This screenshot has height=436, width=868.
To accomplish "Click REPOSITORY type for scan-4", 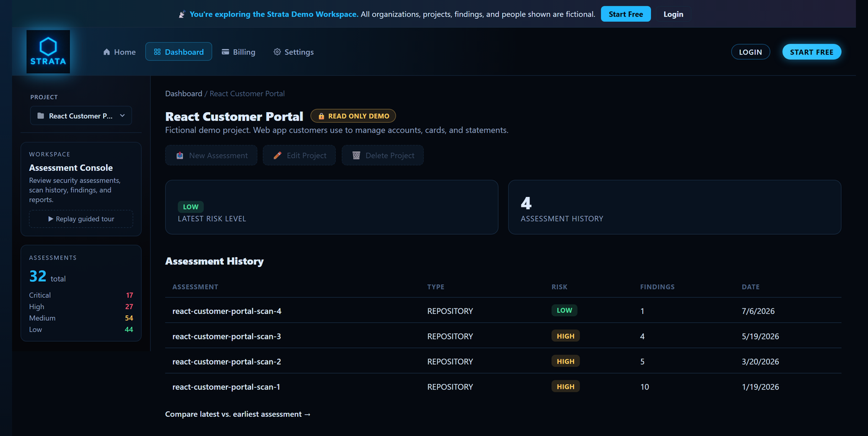I will coord(450,311).
